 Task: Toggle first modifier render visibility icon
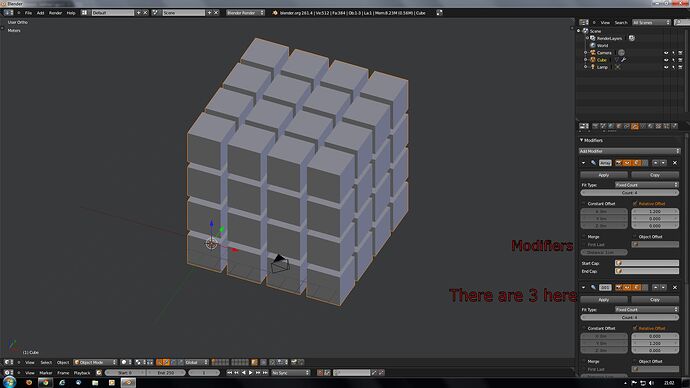click(618, 163)
